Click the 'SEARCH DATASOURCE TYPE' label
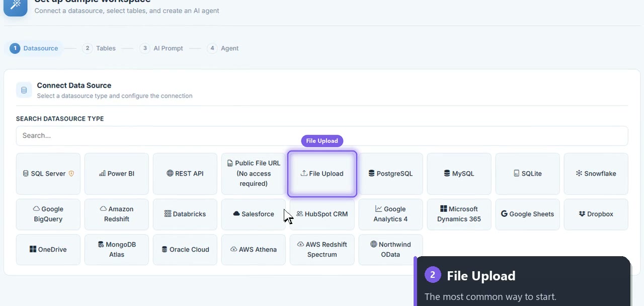 coord(60,119)
